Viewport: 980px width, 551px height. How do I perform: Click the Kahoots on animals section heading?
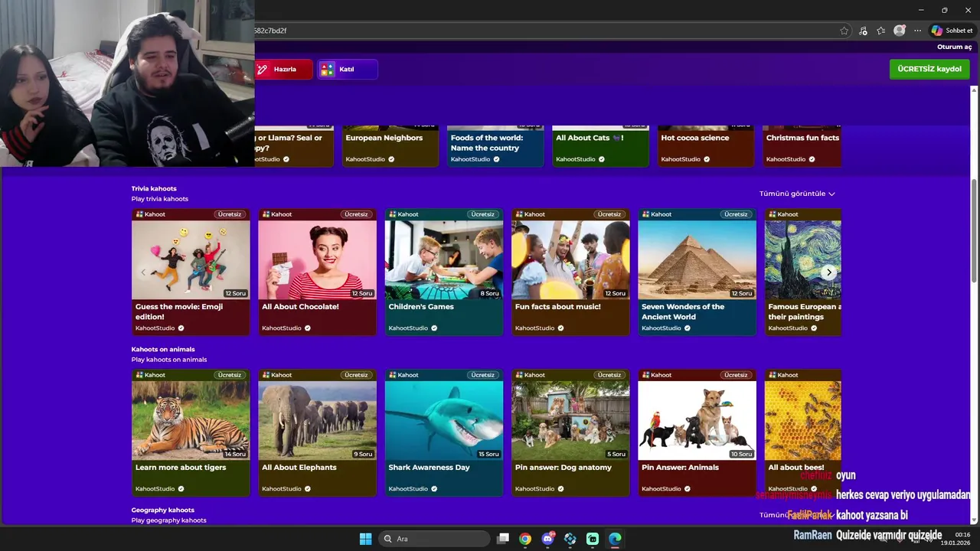[163, 349]
